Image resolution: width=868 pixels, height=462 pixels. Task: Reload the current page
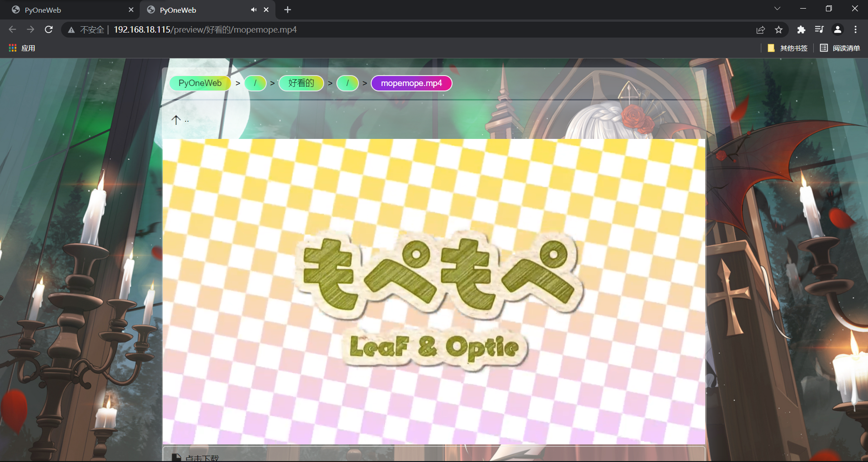pyautogui.click(x=49, y=29)
